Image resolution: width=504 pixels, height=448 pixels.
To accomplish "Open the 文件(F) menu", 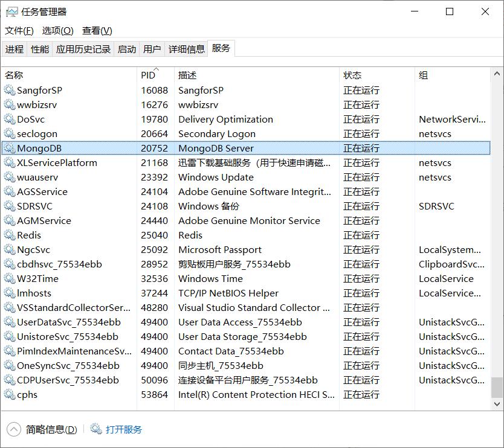I will tap(19, 31).
